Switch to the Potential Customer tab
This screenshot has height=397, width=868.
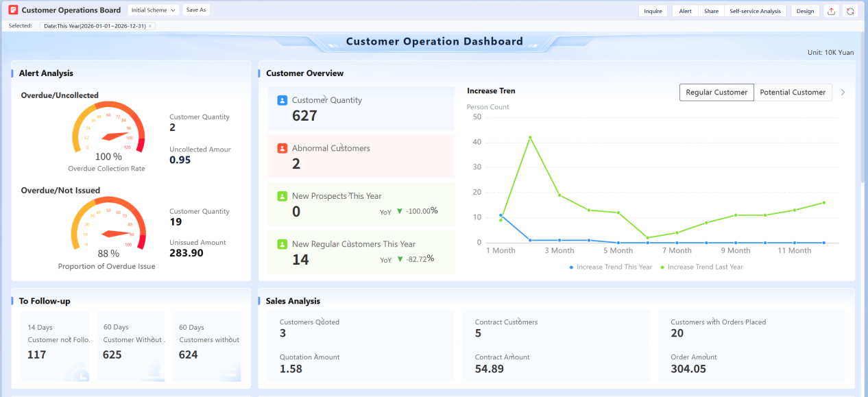(x=793, y=93)
